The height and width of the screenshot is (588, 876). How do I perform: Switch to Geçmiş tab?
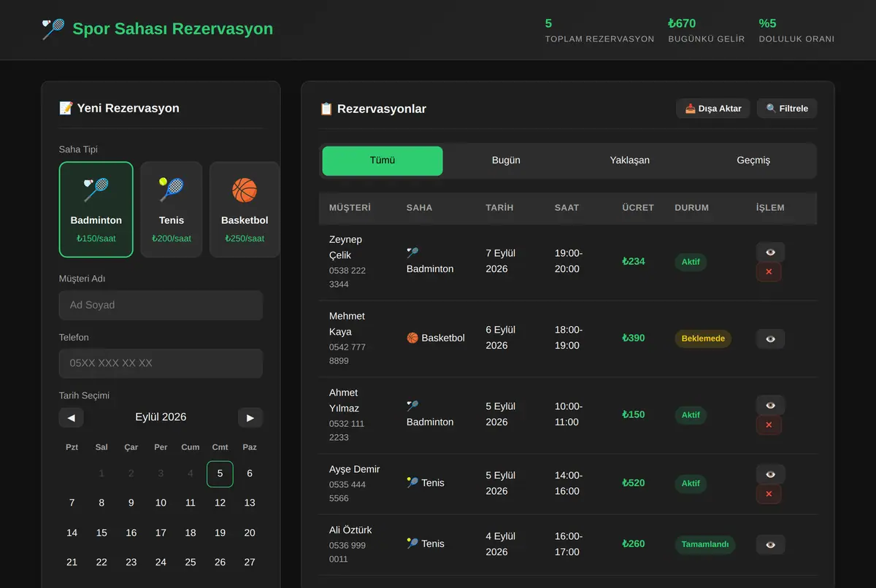coord(753,160)
